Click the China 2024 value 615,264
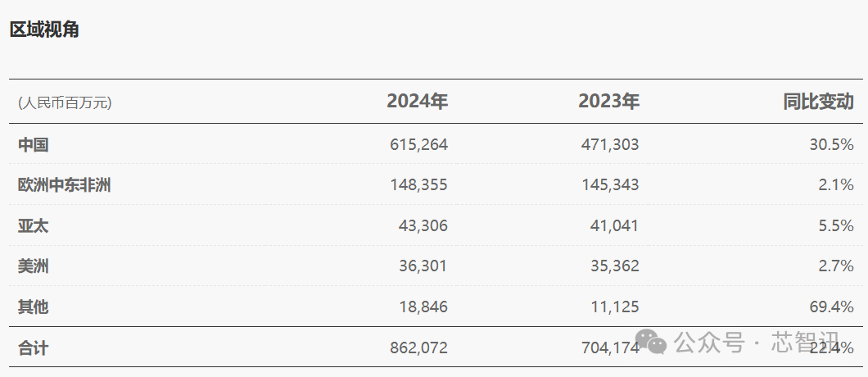 coord(418,145)
